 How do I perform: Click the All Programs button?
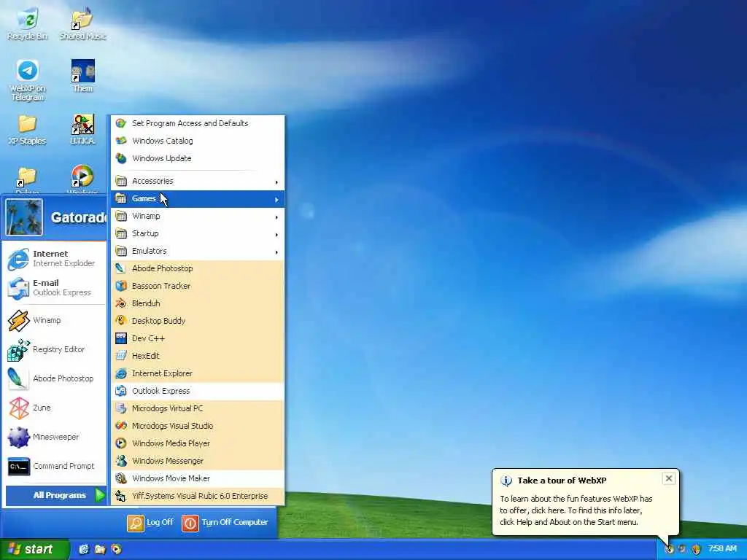pyautogui.click(x=55, y=495)
